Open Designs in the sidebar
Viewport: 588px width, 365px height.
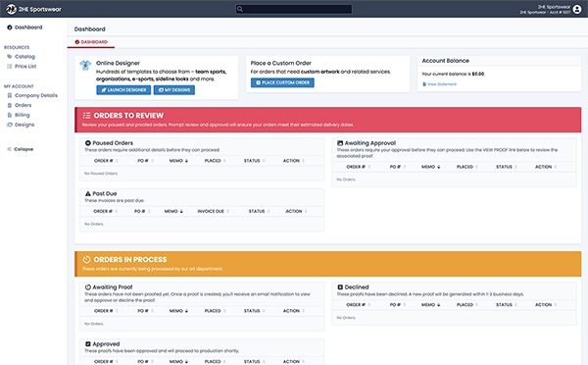tap(24, 125)
